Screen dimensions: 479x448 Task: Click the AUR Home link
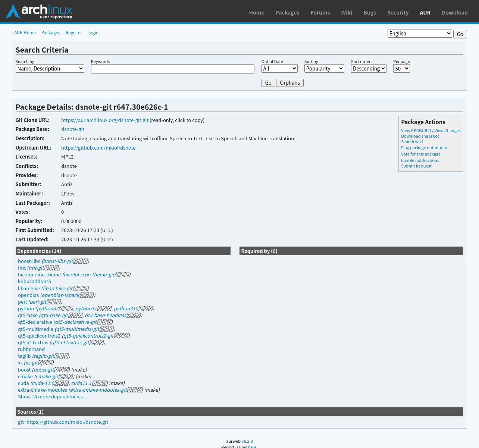[x=25, y=33]
